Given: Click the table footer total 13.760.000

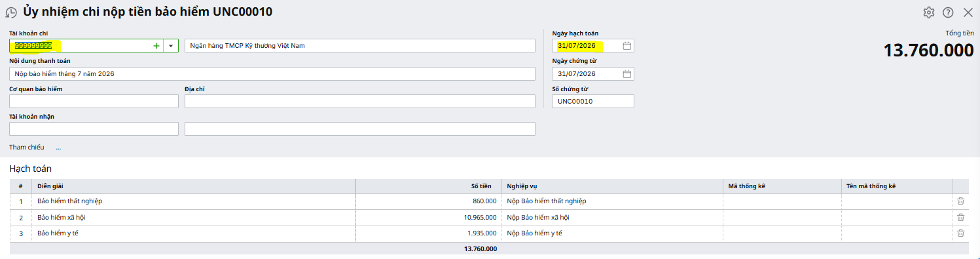Looking at the screenshot, I should 481,249.
